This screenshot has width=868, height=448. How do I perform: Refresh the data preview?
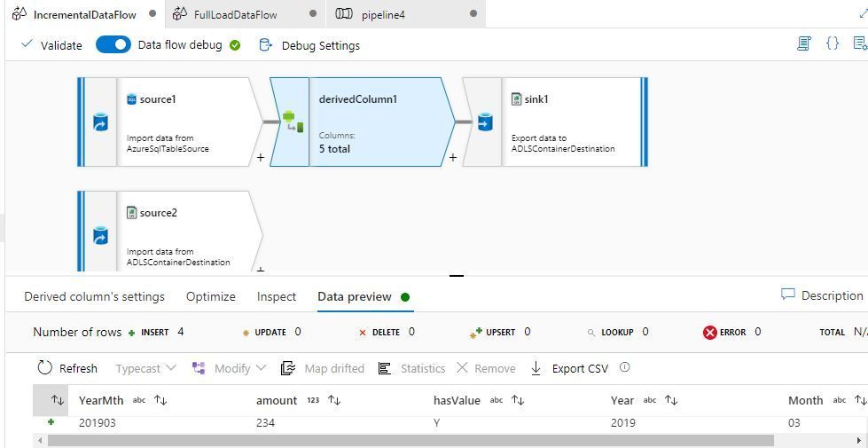67,368
